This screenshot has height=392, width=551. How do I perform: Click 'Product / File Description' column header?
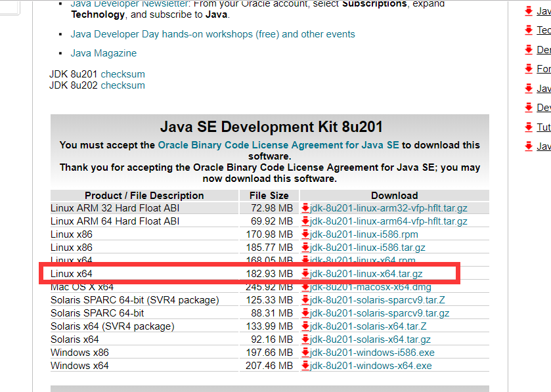pyautogui.click(x=144, y=195)
